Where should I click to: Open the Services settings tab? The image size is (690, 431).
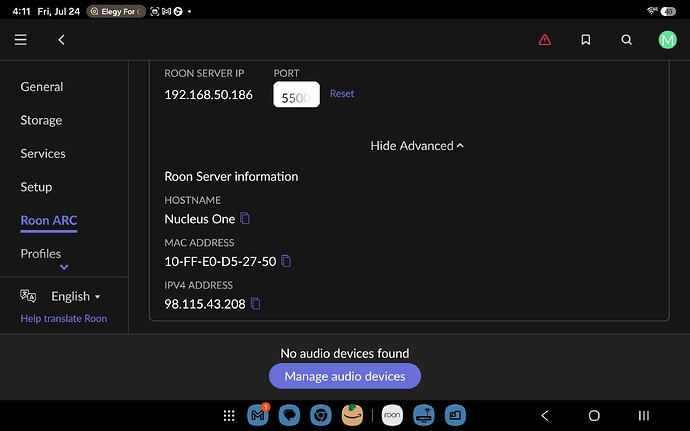(43, 153)
